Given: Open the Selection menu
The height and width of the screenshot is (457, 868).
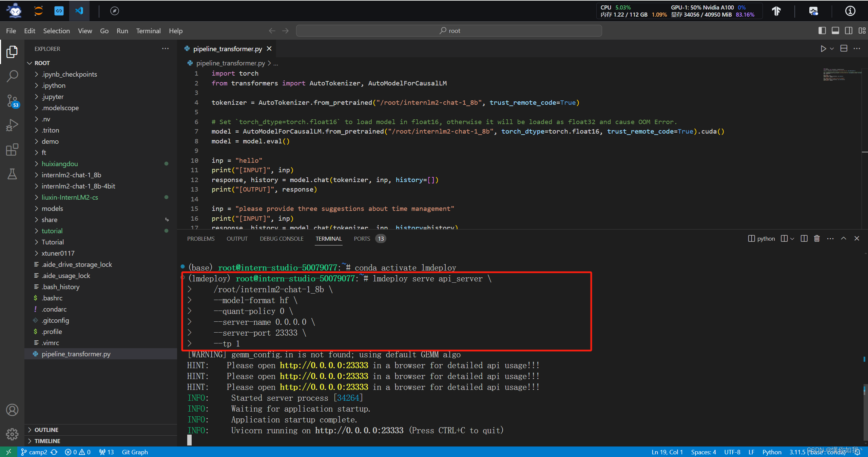Looking at the screenshot, I should click(x=56, y=31).
